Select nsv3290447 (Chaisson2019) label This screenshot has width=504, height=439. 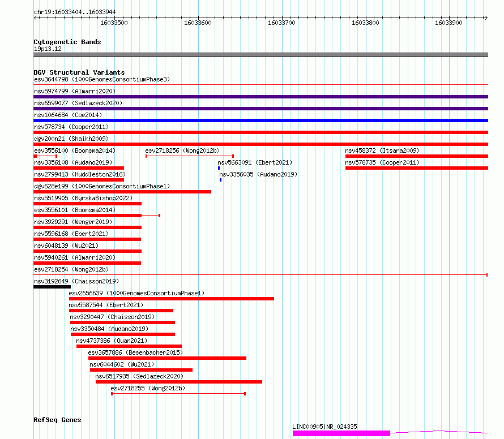click(112, 317)
